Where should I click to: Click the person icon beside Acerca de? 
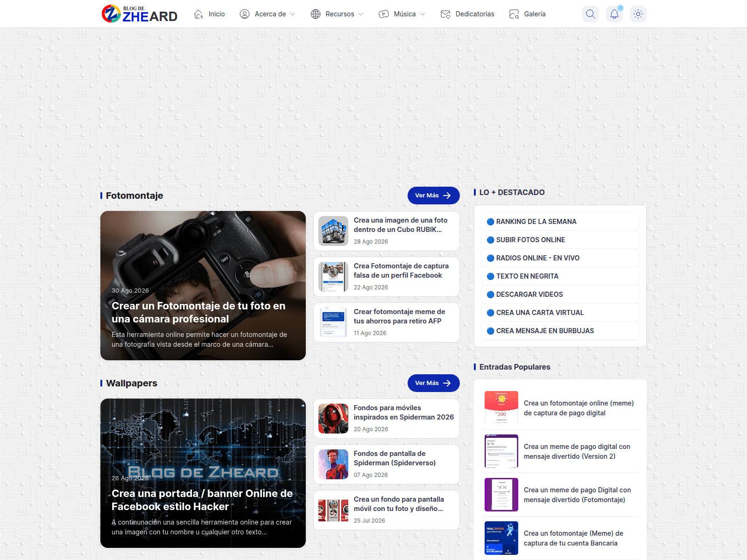tap(245, 14)
